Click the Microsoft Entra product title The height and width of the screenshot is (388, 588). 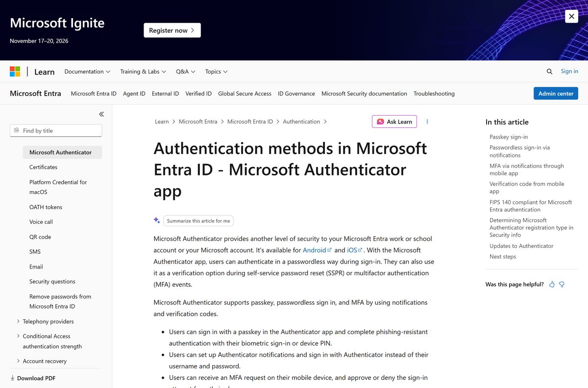(x=35, y=94)
